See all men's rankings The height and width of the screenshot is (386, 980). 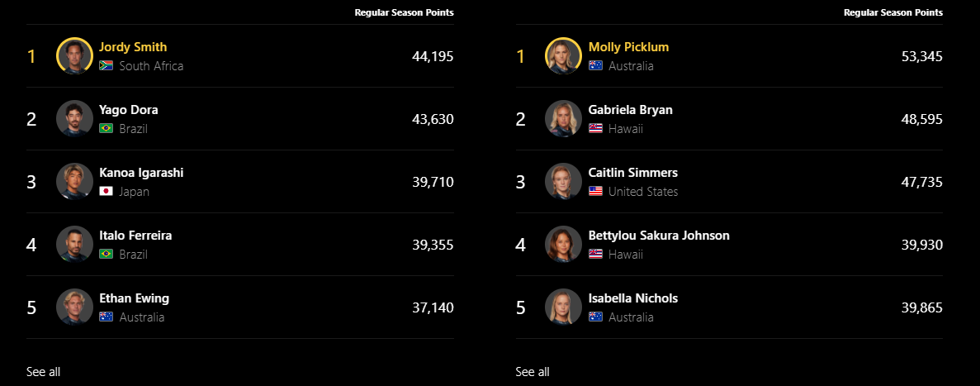pyautogui.click(x=43, y=372)
